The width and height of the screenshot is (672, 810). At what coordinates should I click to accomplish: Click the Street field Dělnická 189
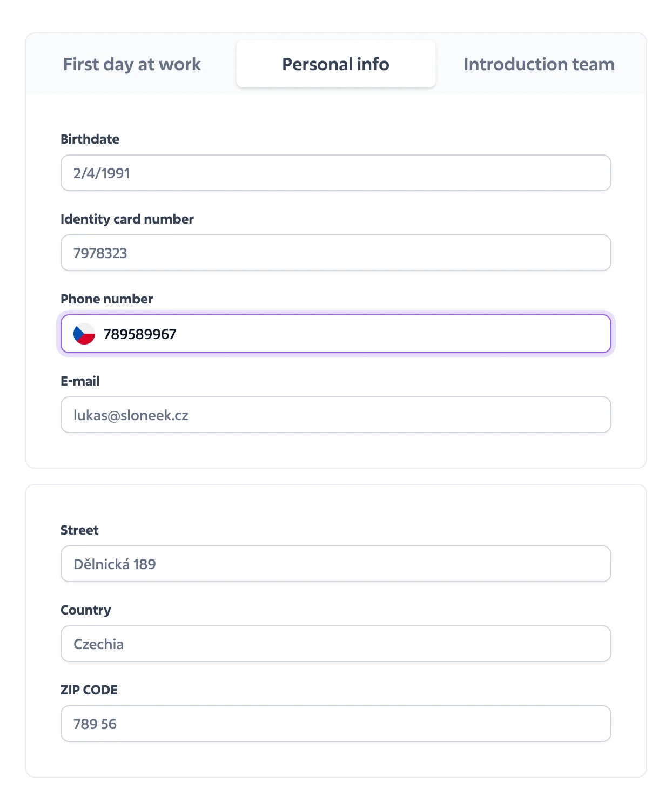[x=335, y=564]
